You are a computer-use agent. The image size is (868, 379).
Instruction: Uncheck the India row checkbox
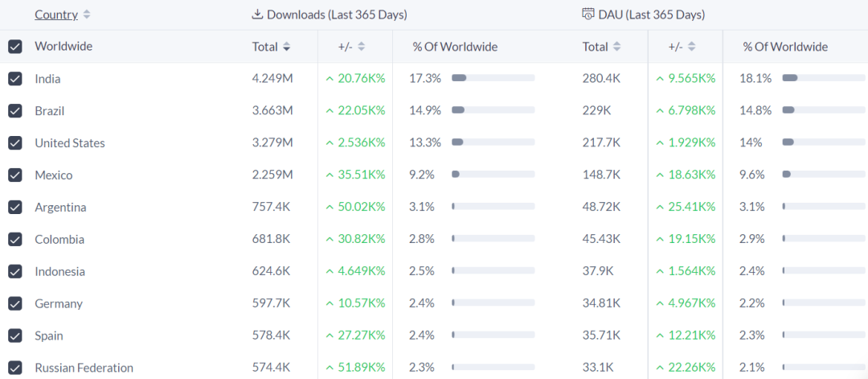[15, 79]
